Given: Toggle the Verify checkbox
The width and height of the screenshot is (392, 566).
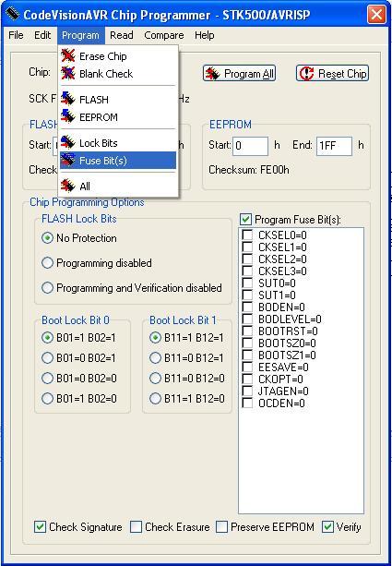Looking at the screenshot, I should 327,526.
